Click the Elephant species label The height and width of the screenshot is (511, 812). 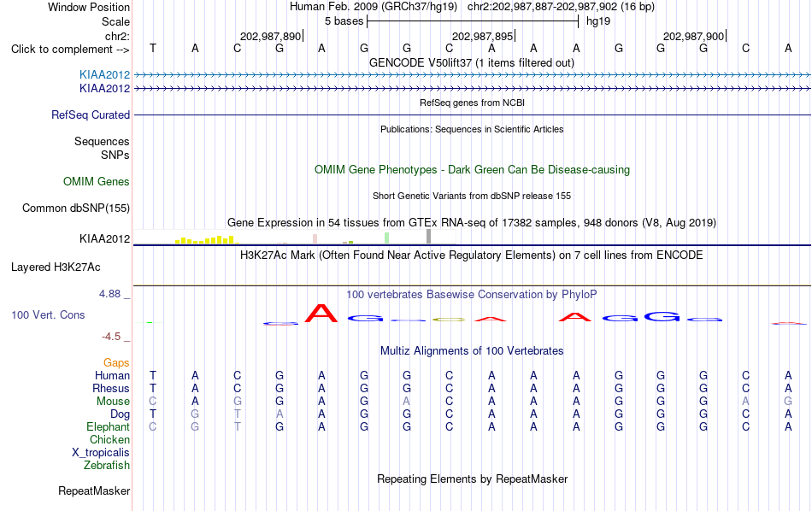tap(108, 426)
